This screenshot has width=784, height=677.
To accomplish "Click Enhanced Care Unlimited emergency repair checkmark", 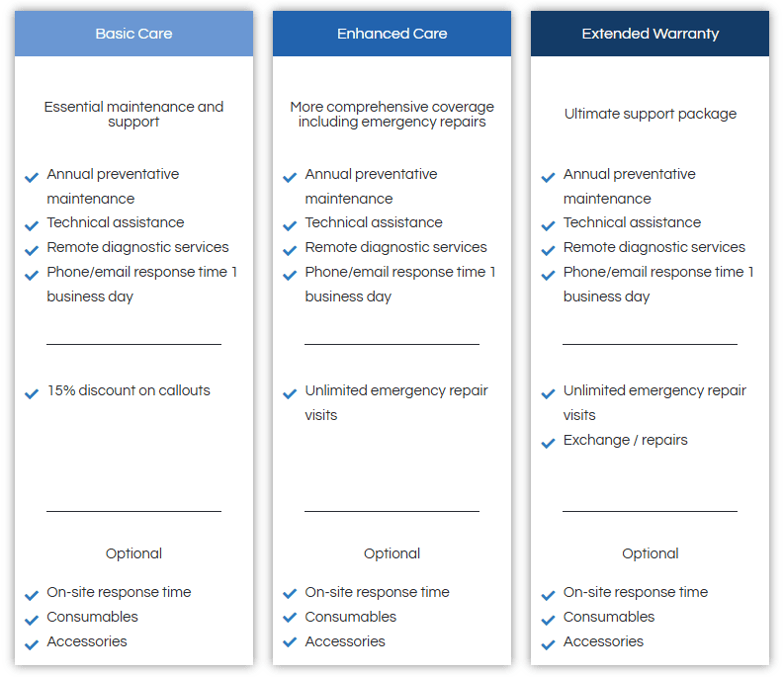I will (290, 394).
